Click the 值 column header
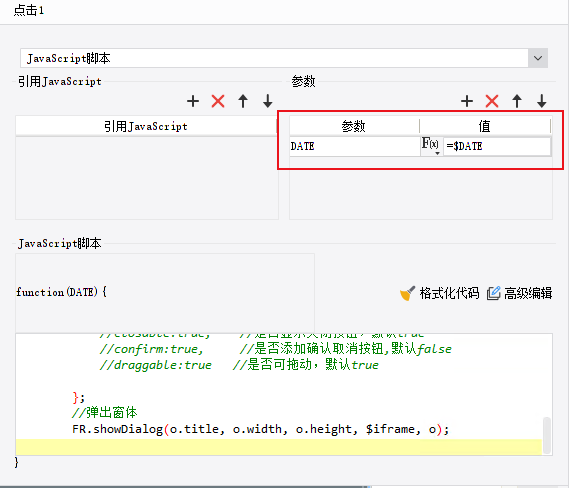Screen dimensions: 569x488 (x=485, y=126)
